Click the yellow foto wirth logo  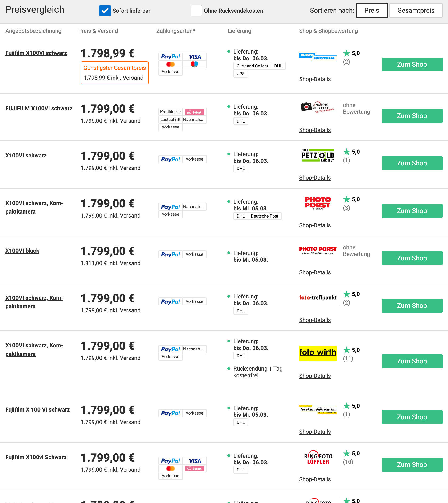pyautogui.click(x=318, y=353)
